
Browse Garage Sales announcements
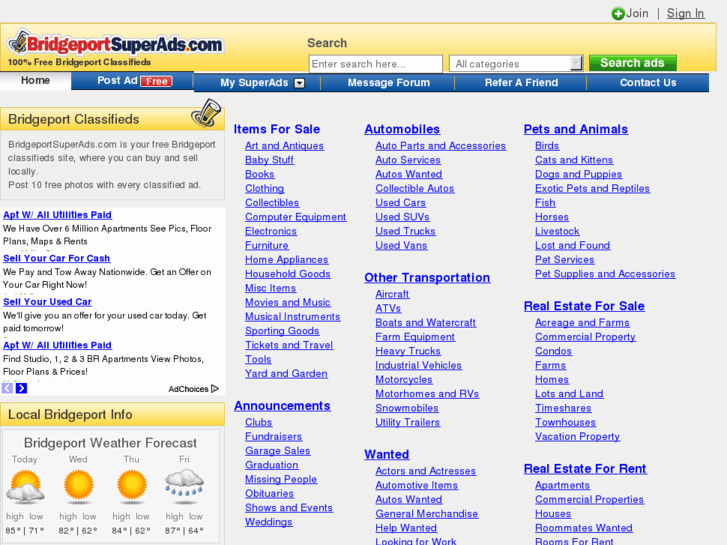tap(278, 451)
